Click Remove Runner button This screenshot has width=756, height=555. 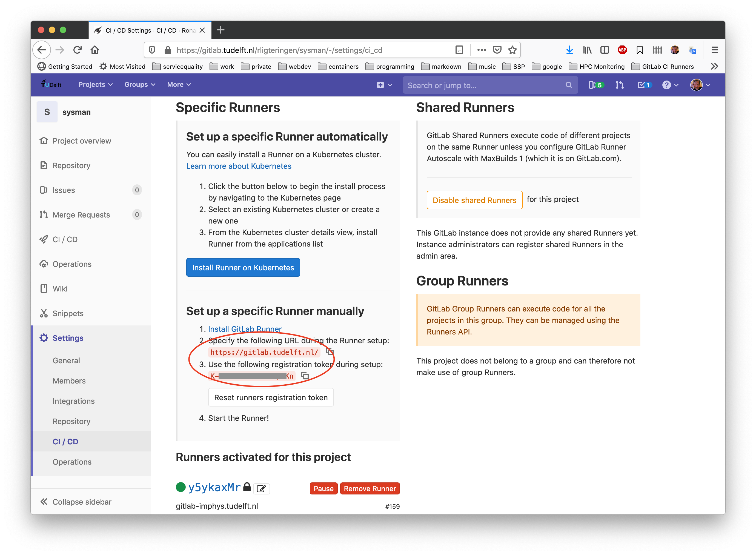click(370, 488)
